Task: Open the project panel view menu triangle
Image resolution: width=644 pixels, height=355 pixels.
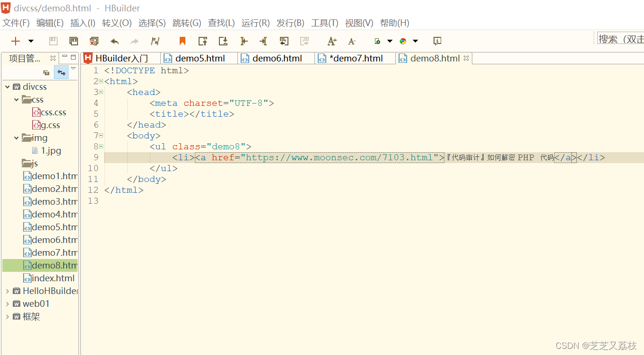Action: click(x=73, y=69)
